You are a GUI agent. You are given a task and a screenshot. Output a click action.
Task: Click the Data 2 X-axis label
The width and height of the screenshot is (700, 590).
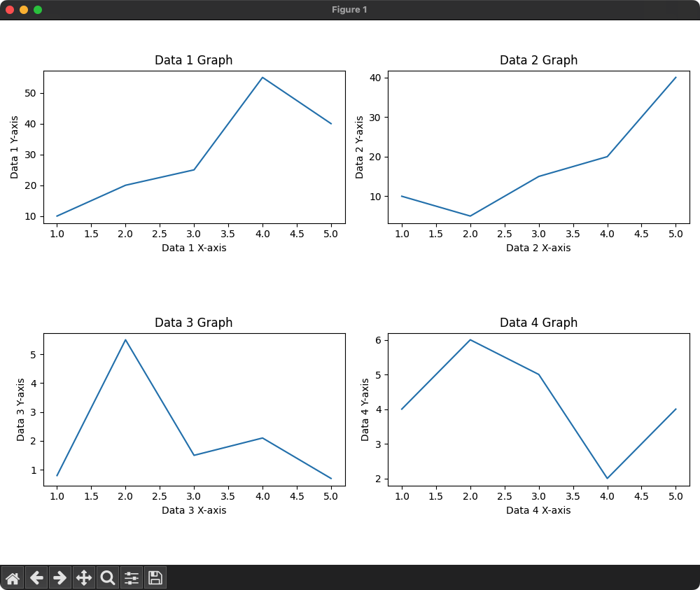538,248
